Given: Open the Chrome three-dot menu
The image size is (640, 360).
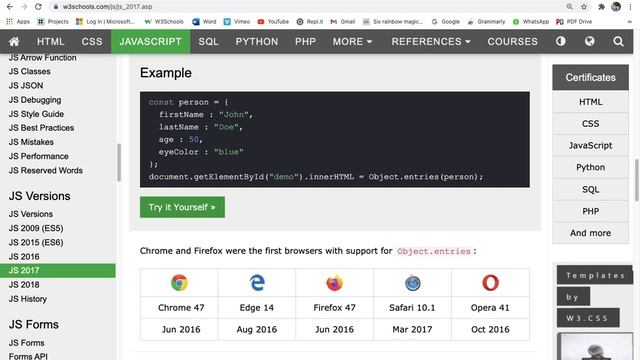Looking at the screenshot, I should 631,7.
